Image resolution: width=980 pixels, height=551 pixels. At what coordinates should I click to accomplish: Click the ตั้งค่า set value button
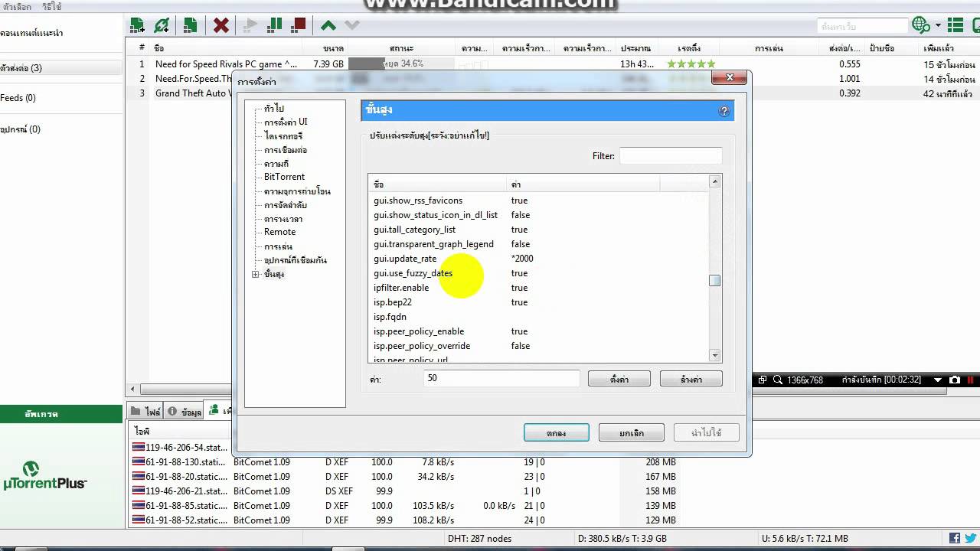[619, 379]
